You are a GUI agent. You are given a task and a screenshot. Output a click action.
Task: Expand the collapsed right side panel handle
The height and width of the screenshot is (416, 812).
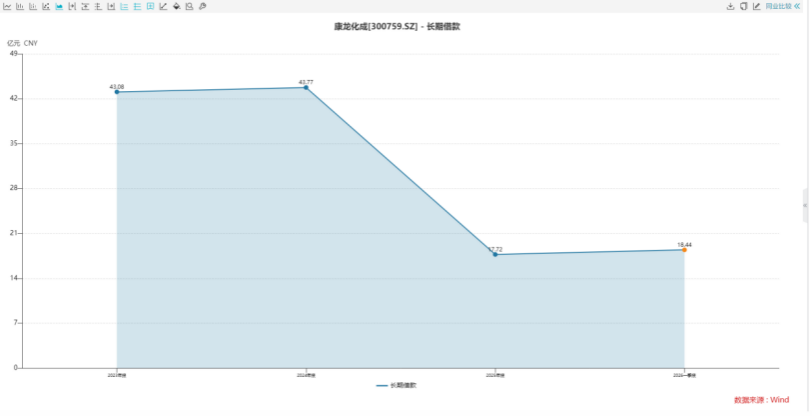[805, 206]
